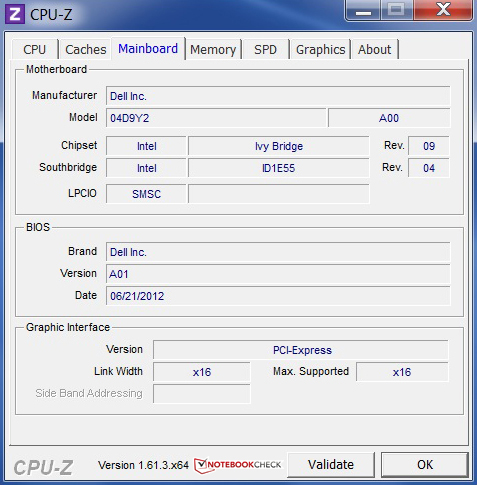Click the model revision field A00
The height and width of the screenshot is (485, 477).
point(389,118)
